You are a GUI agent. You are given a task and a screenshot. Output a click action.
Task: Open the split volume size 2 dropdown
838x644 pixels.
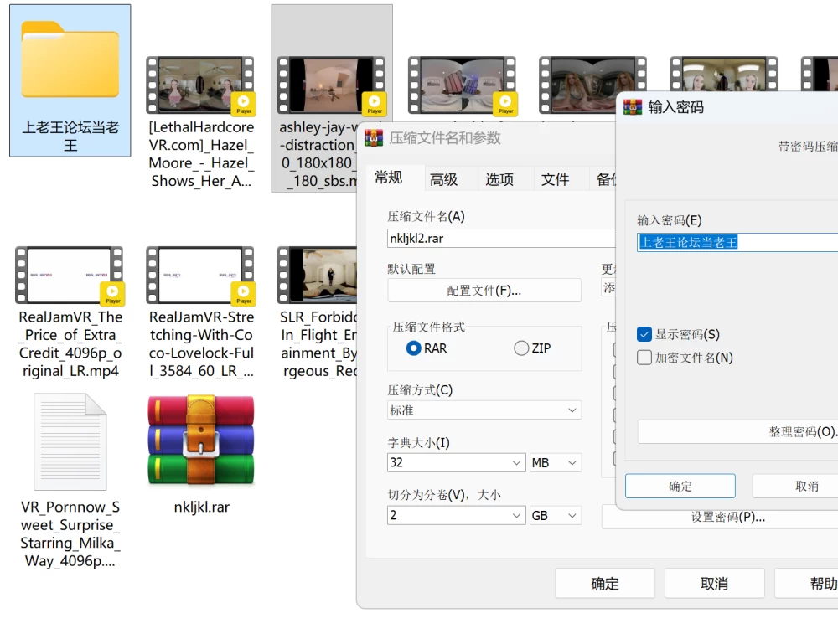tap(457, 515)
